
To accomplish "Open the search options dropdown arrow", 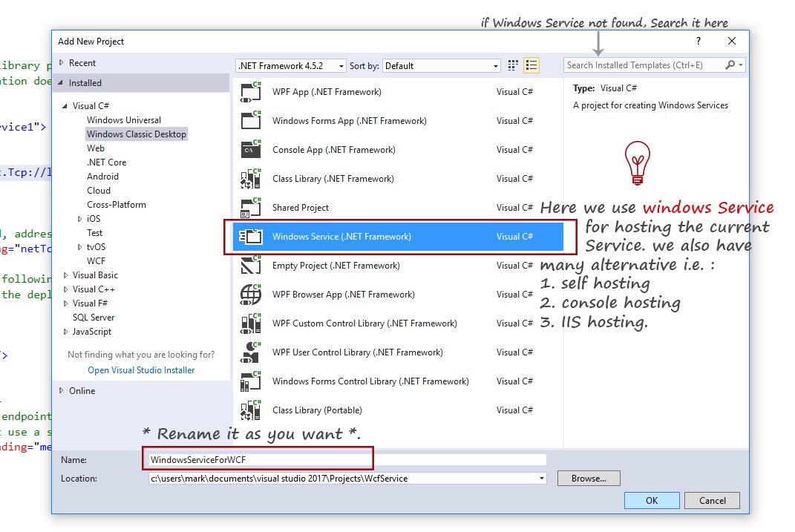I will click(741, 65).
